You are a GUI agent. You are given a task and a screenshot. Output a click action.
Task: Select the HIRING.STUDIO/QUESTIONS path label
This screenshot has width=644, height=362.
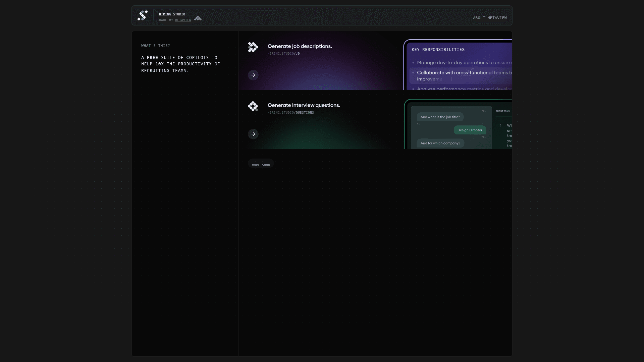[290, 113]
